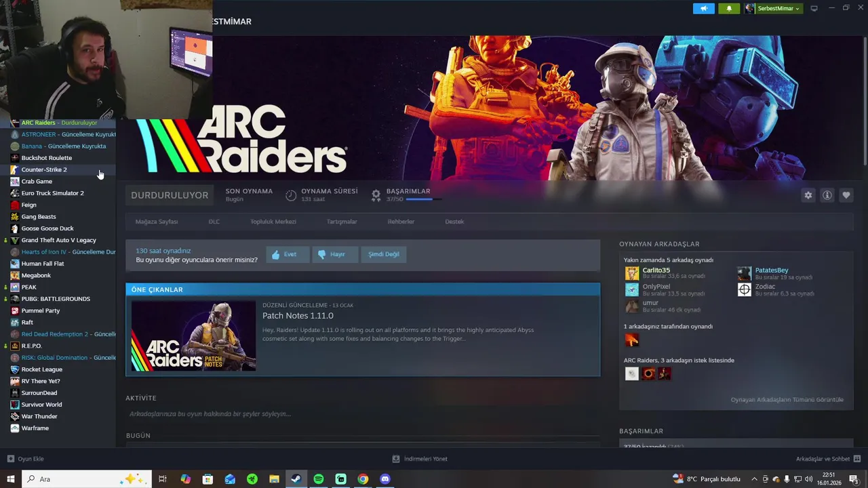Open Patch Notes 1.11.0 thumbnail

coord(193,336)
